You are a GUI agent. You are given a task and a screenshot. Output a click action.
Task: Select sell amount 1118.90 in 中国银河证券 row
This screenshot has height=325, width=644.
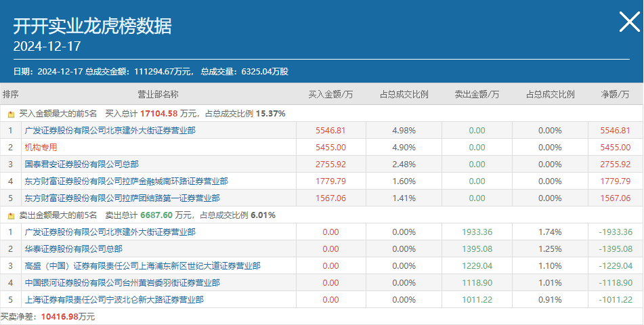477,282
